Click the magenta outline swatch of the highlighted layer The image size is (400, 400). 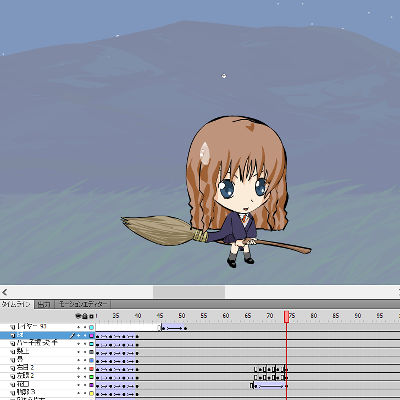point(91,336)
